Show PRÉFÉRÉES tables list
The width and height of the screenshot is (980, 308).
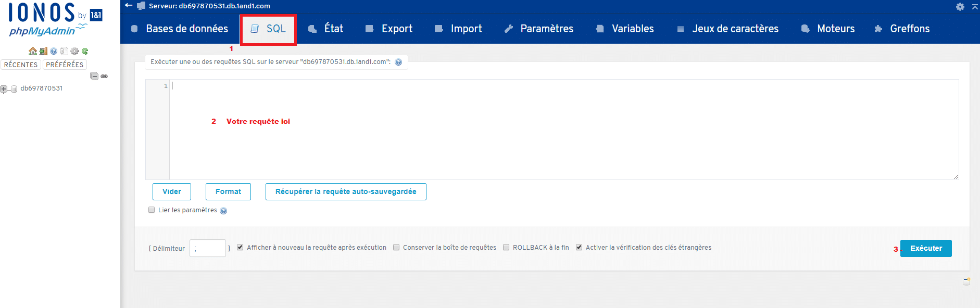point(65,65)
